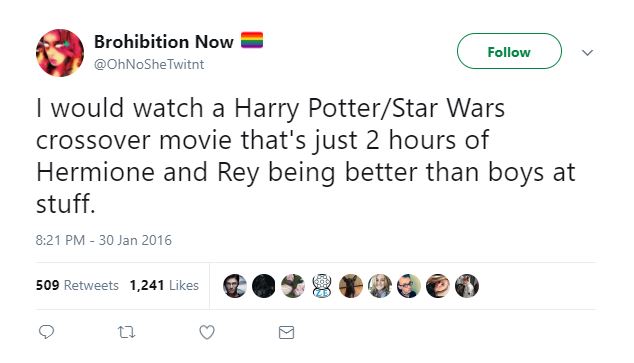This screenshot has width=634, height=363.
Task: Open the third liker avatar
Action: [x=293, y=286]
